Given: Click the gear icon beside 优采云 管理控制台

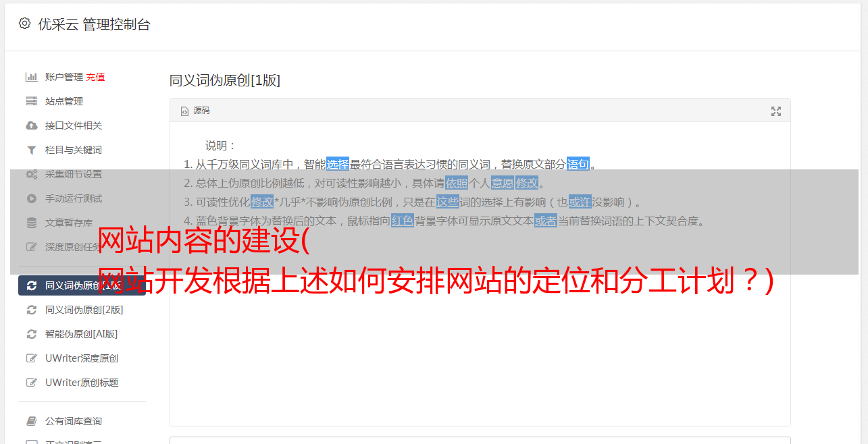Looking at the screenshot, I should click(x=25, y=24).
